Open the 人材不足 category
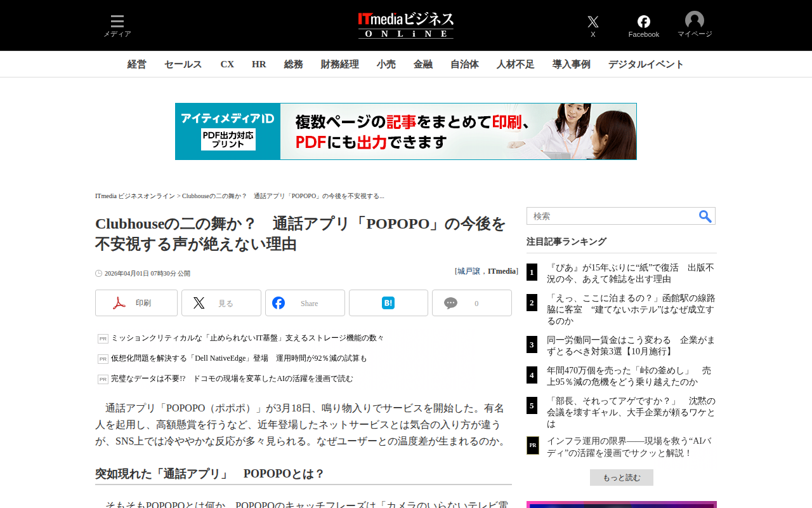812x508 pixels. tap(516, 64)
